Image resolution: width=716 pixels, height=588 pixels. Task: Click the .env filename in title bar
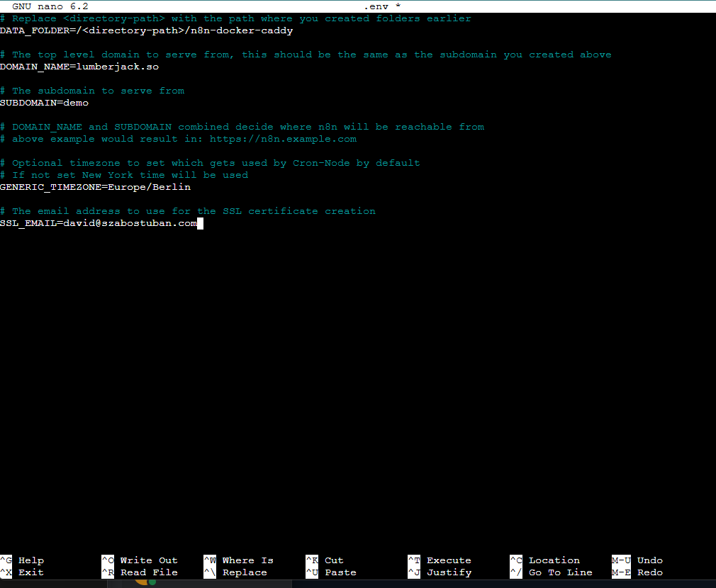(x=376, y=6)
